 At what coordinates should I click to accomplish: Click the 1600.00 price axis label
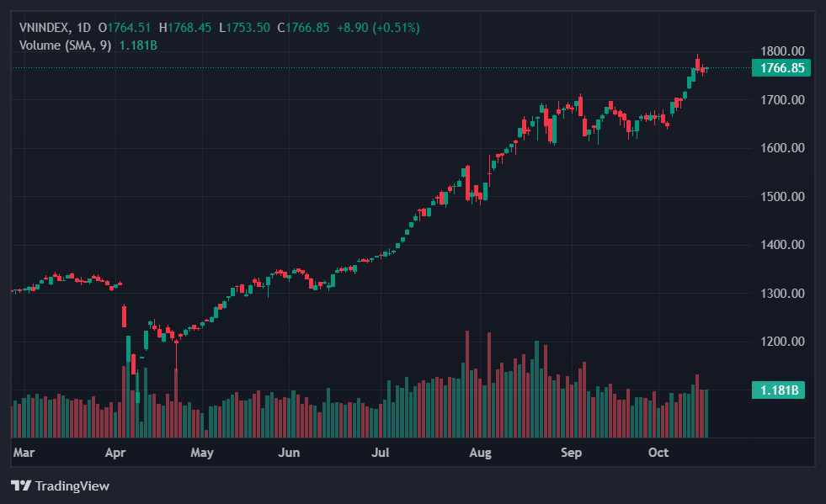pyautogui.click(x=782, y=148)
